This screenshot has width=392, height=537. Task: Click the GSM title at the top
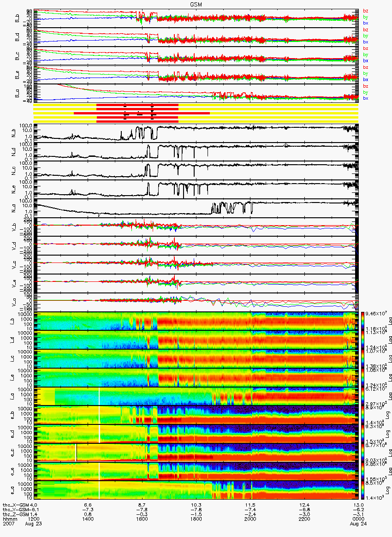[x=196, y=5]
